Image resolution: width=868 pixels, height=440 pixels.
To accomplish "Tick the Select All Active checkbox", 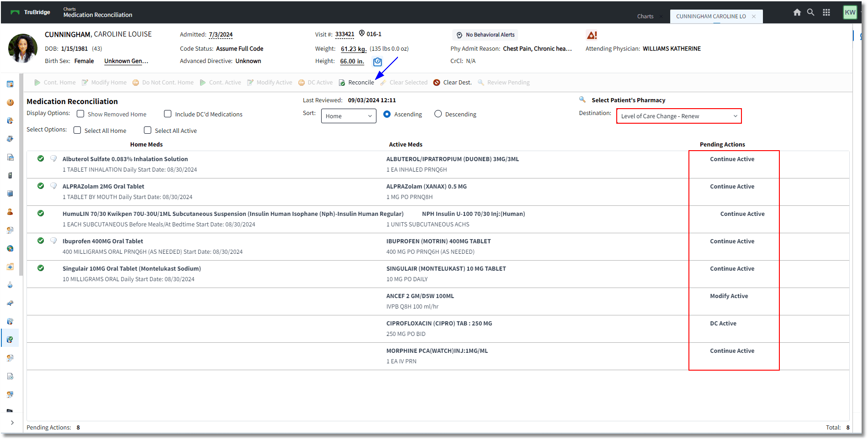I will coord(148,130).
